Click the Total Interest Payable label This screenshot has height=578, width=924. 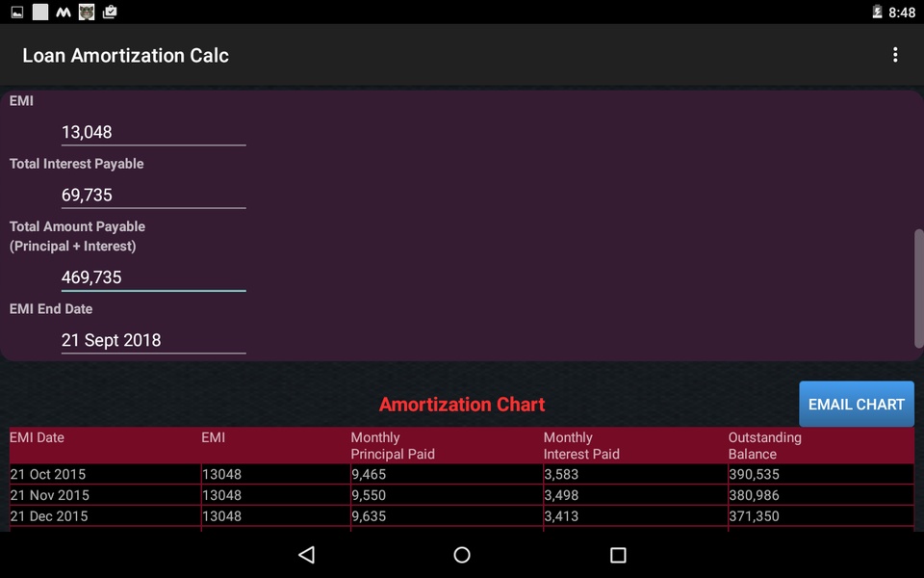tap(77, 164)
